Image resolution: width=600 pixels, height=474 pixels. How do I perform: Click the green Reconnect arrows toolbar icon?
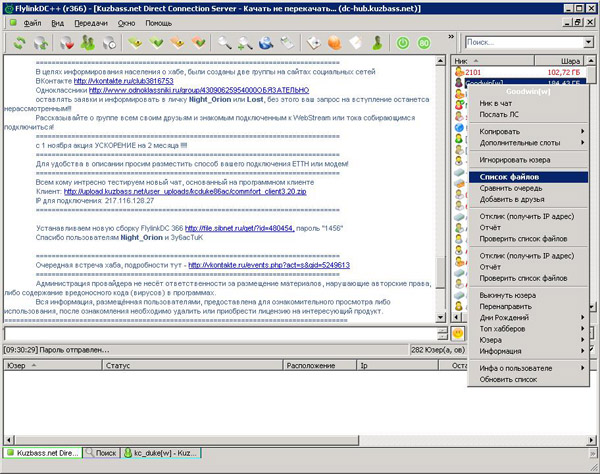[x=20, y=43]
